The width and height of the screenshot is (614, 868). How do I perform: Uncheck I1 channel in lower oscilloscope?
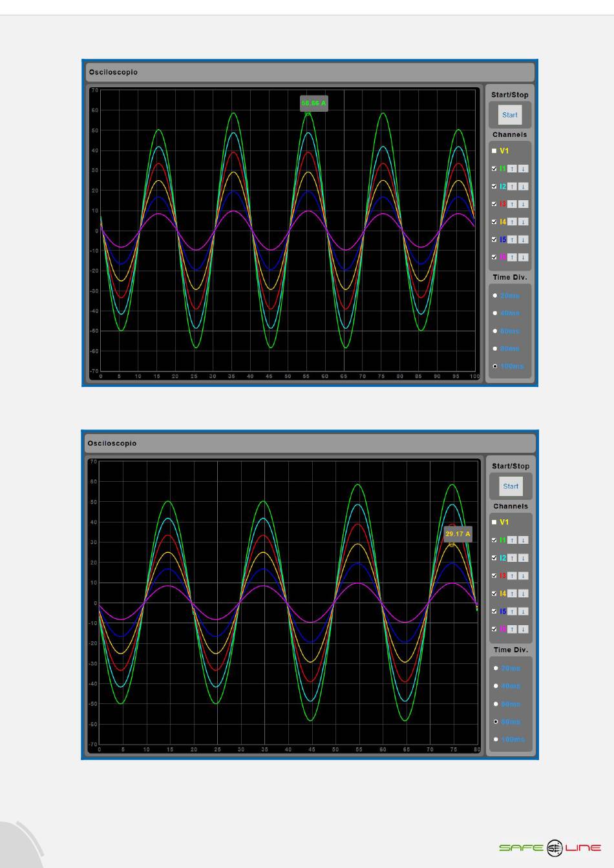[494, 540]
